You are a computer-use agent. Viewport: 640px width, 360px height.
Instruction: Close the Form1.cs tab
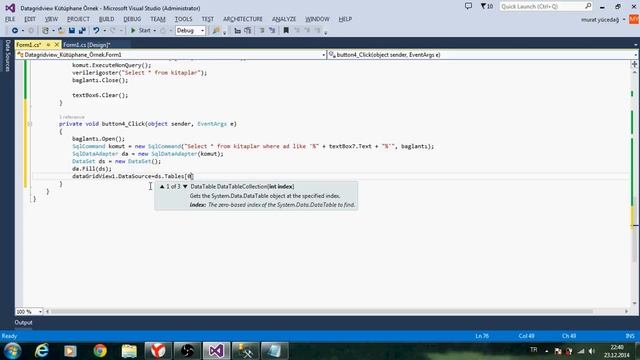(x=57, y=44)
